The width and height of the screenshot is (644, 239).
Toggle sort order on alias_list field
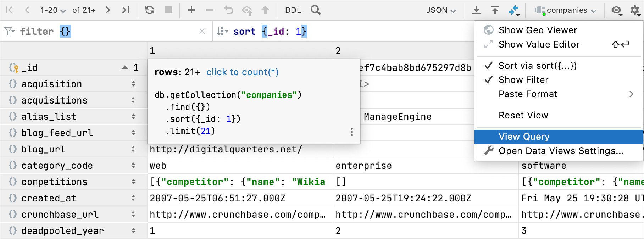pyautogui.click(x=133, y=116)
